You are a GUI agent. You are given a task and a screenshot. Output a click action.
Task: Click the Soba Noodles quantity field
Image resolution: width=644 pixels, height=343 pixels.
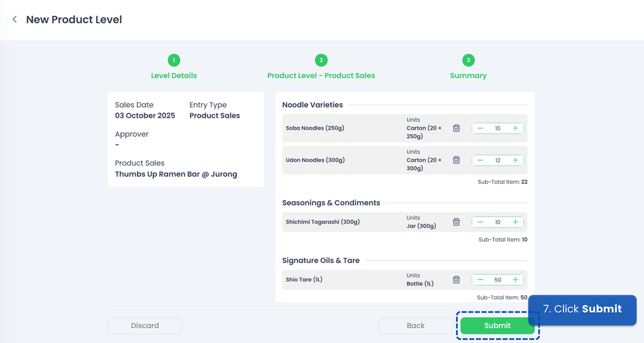click(497, 128)
